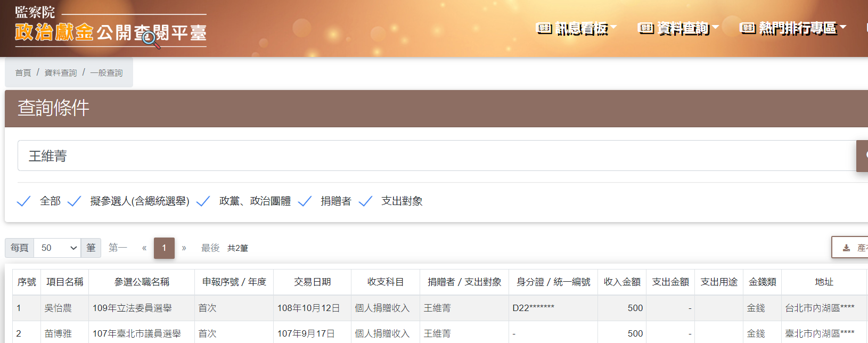Click the 交易日期 column header
The width and height of the screenshot is (868, 343).
[313, 282]
